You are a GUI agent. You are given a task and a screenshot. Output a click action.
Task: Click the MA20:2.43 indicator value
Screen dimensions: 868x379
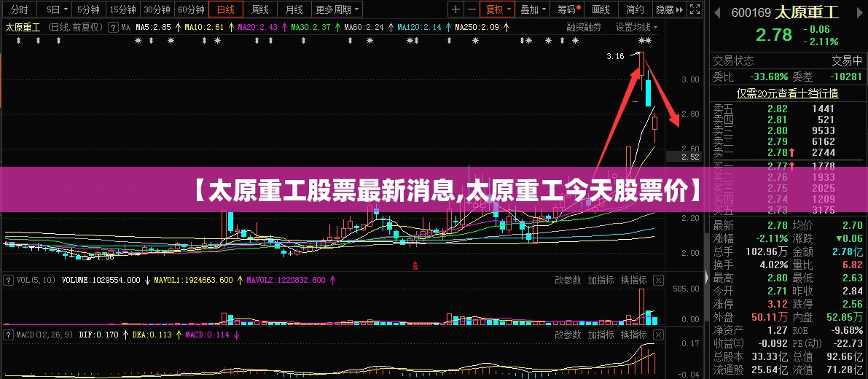pos(257,26)
